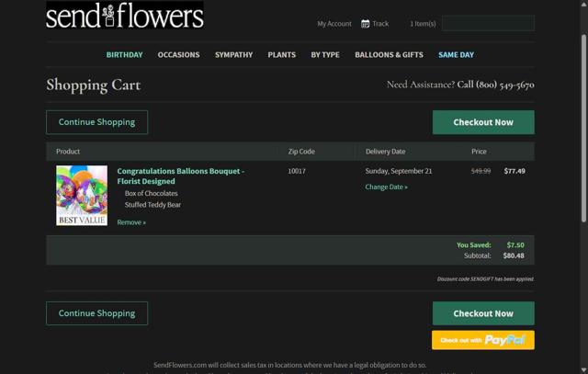The height and width of the screenshot is (374, 588).
Task: Open the Same Day menu
Action: [x=456, y=55]
